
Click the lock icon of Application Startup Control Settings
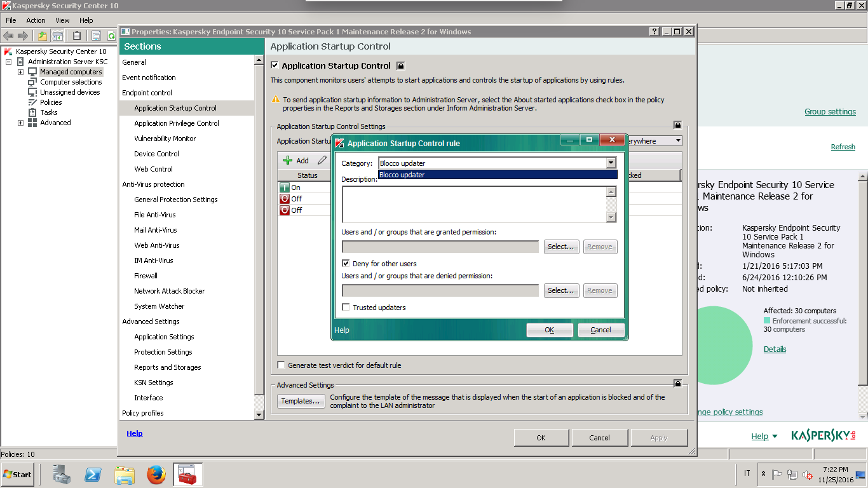click(678, 125)
